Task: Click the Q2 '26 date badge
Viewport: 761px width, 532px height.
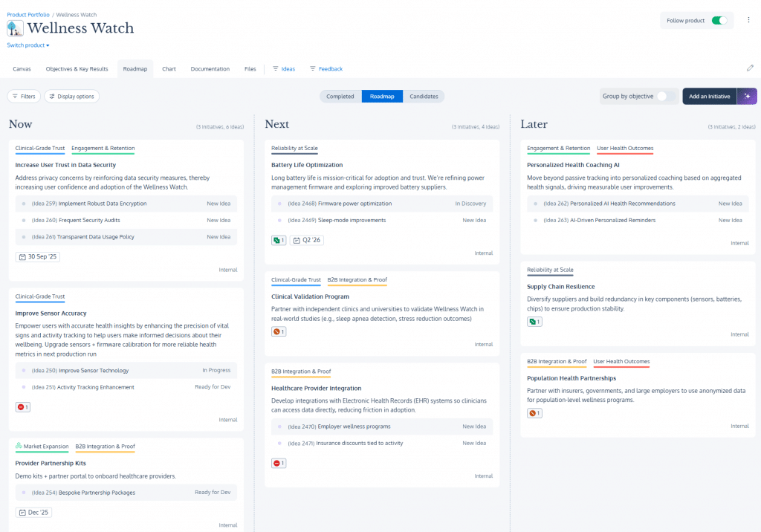Action: point(307,240)
